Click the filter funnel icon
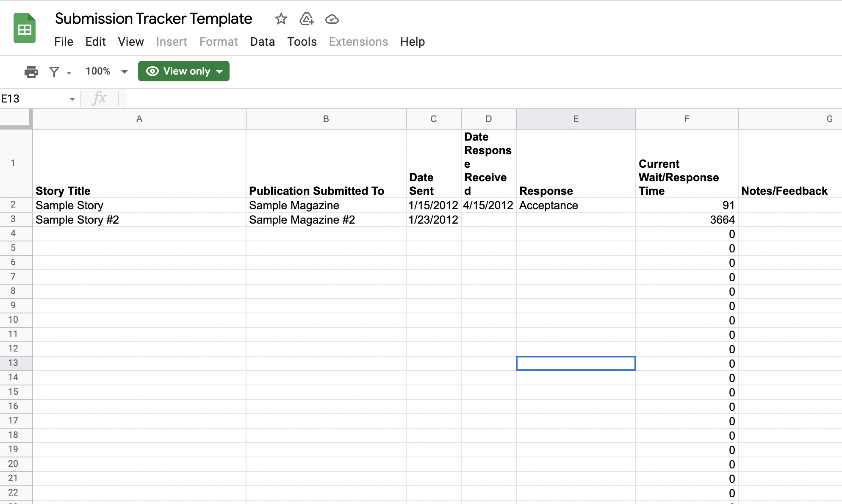842x504 pixels. point(54,72)
